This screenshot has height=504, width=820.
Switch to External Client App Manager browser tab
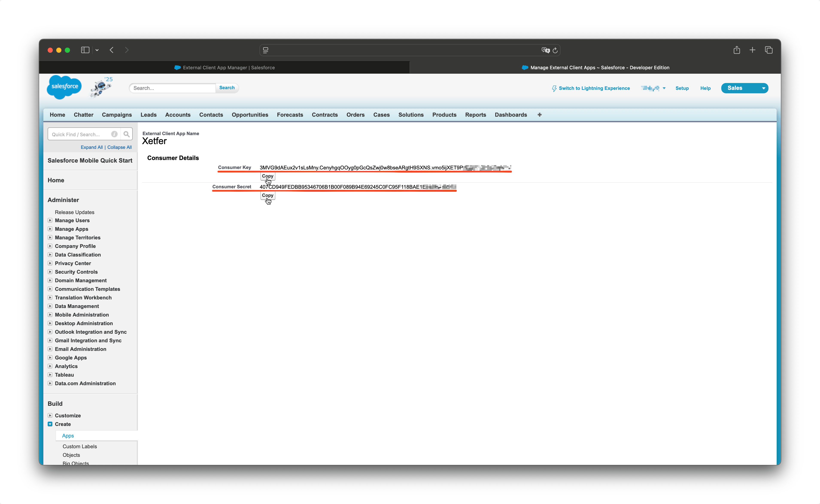224,68
